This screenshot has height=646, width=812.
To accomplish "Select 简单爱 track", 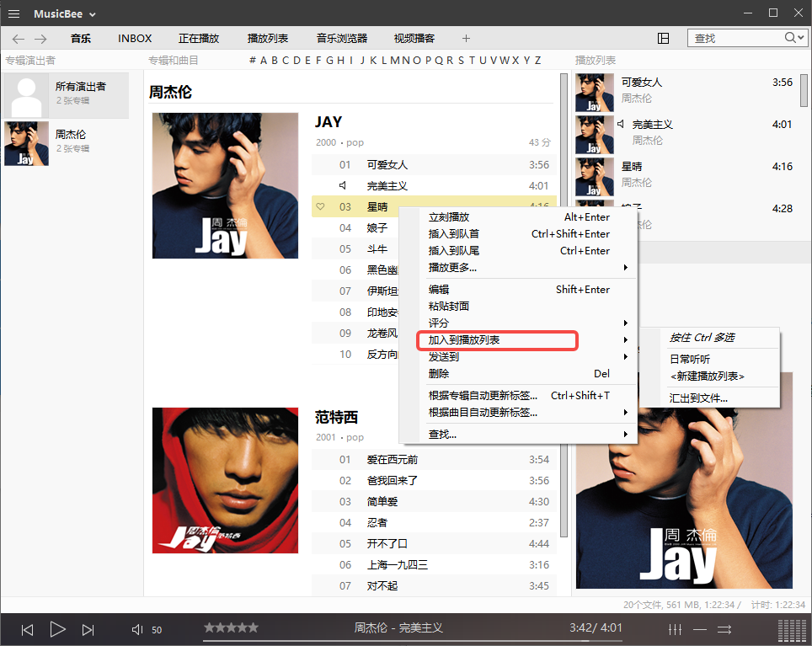I will pyautogui.click(x=434, y=502).
